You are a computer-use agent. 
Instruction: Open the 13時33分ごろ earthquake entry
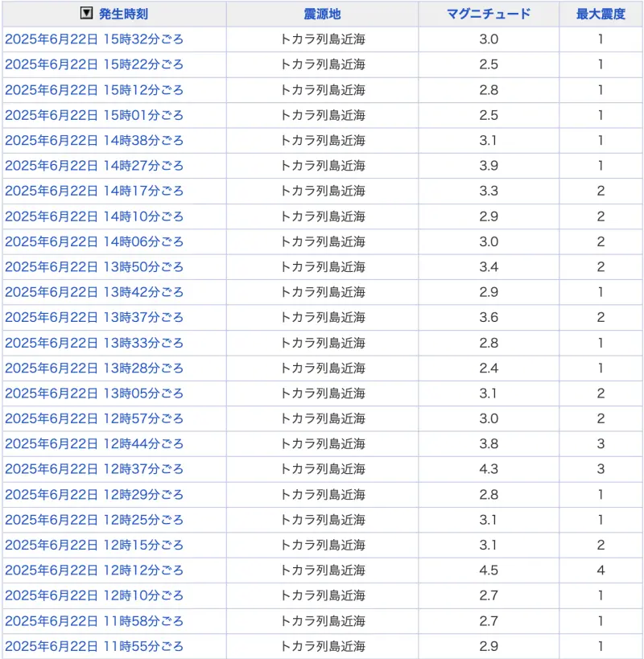coord(94,343)
